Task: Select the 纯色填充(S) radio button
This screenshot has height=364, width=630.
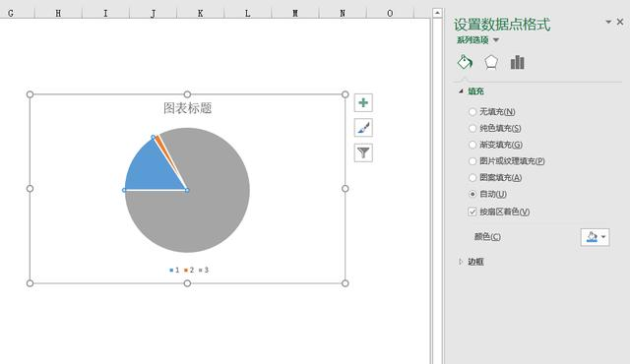Action: 472,129
